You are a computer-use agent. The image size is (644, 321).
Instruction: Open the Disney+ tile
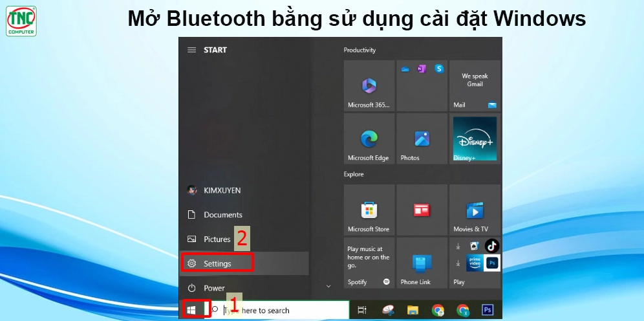[x=475, y=138]
